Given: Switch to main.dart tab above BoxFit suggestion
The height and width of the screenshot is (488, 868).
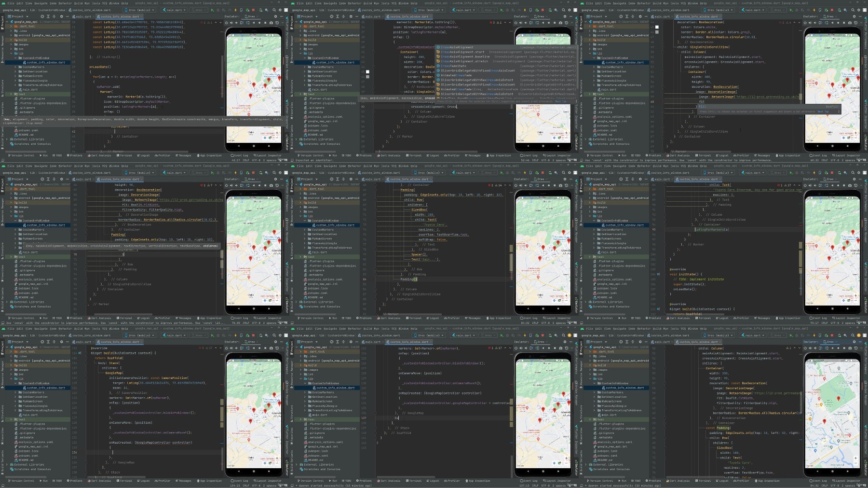Looking at the screenshot, I should point(661,16).
